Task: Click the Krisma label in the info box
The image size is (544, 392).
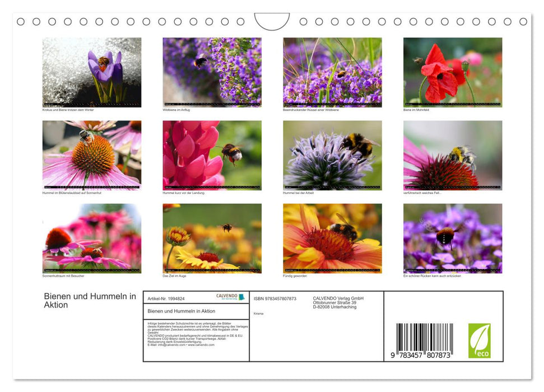Action: coord(259,314)
